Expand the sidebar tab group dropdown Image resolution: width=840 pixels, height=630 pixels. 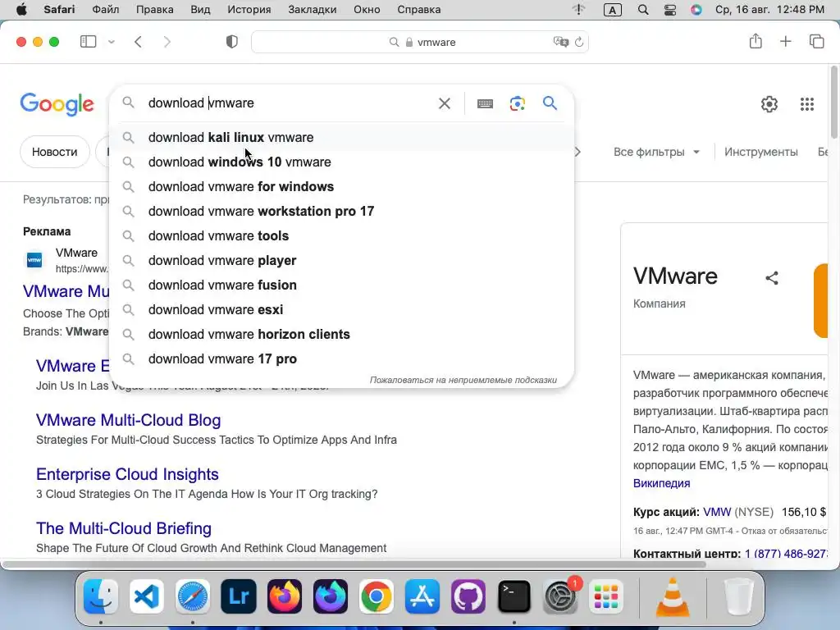(112, 42)
